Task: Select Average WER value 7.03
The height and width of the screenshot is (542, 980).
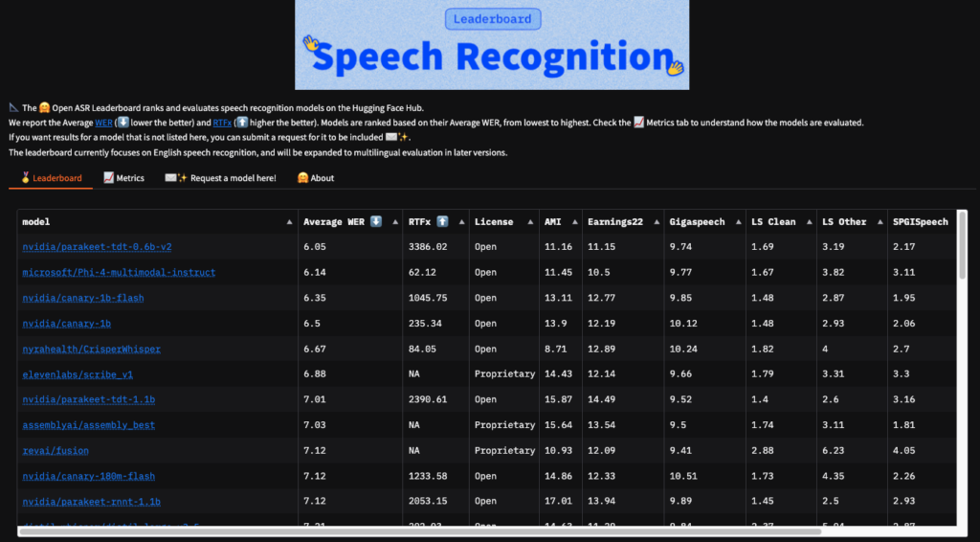Action: pos(314,425)
